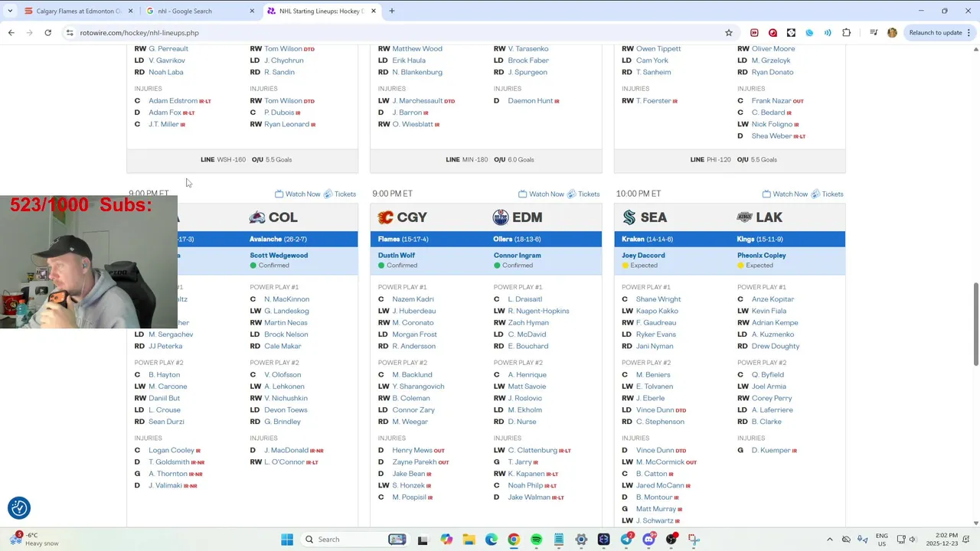Click Shane Wright in Kraken lineup
The image size is (980, 551).
[x=658, y=299]
